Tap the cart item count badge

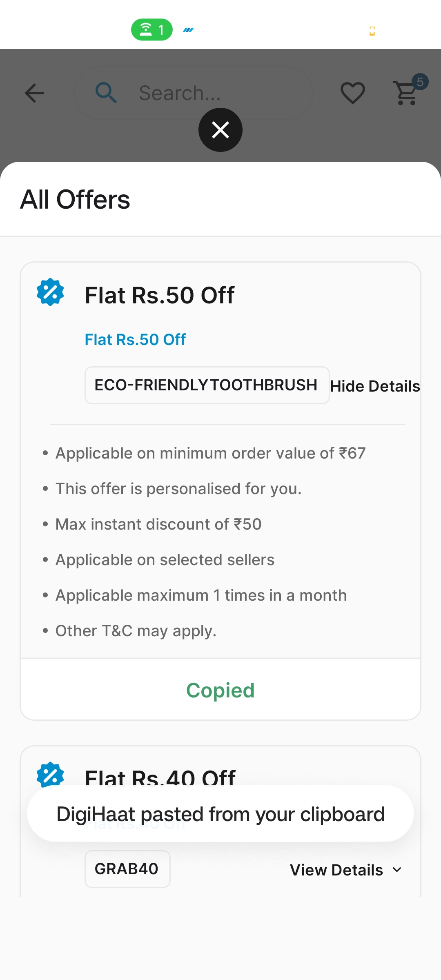420,82
